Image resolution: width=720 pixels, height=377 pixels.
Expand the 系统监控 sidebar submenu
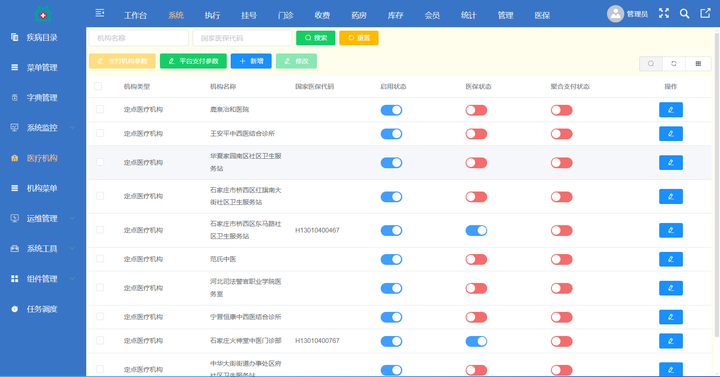click(43, 128)
